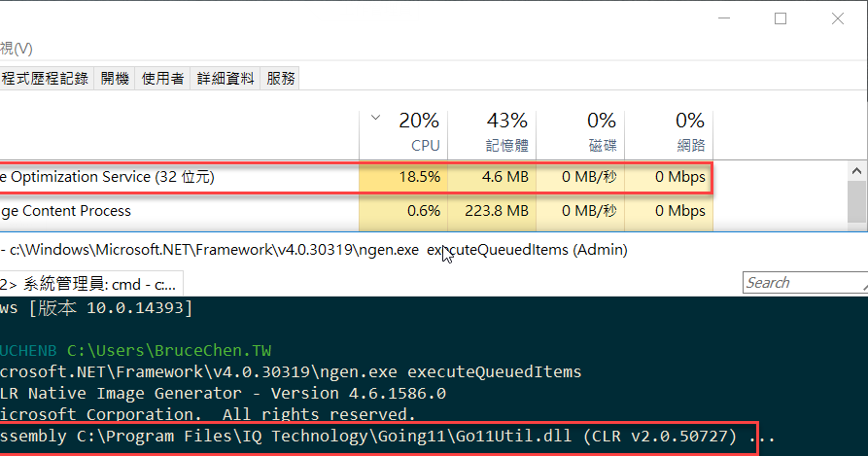Maximize the Task Manager window
Viewport: 868px width, 456px height.
pos(781,18)
